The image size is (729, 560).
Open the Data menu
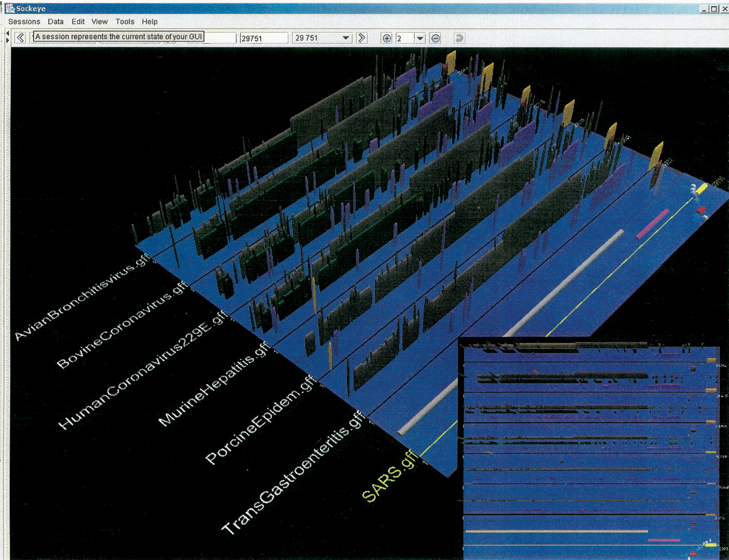pos(55,22)
